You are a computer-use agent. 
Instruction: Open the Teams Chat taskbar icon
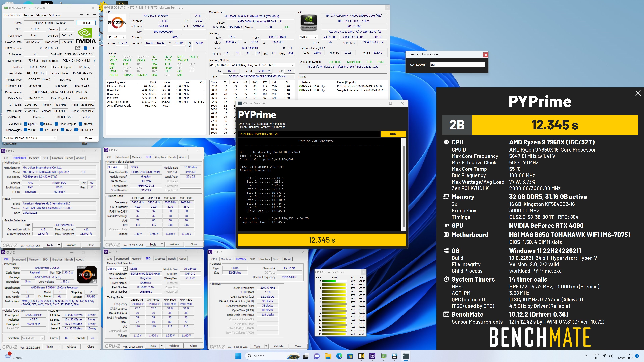click(317, 356)
